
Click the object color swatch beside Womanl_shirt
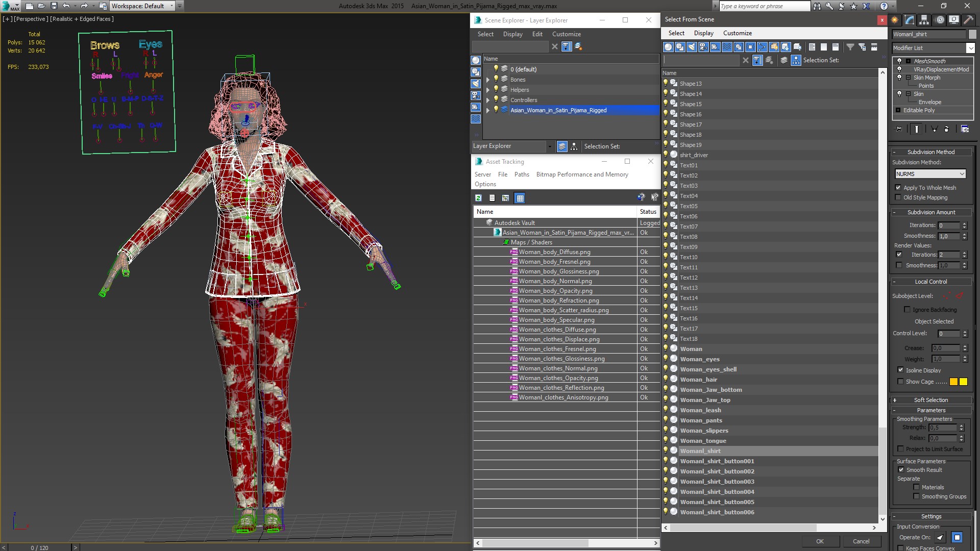pos(972,34)
